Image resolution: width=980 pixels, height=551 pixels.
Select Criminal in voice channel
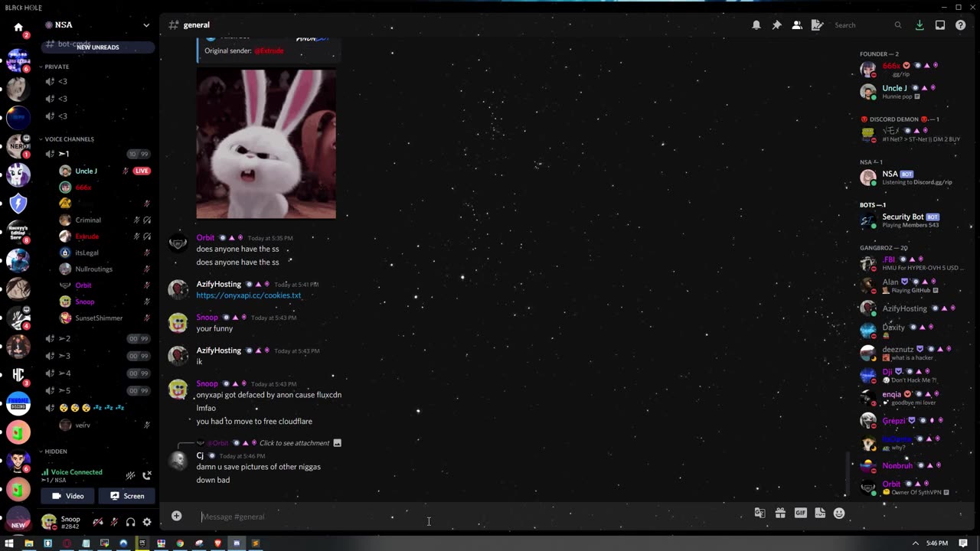[x=87, y=220]
